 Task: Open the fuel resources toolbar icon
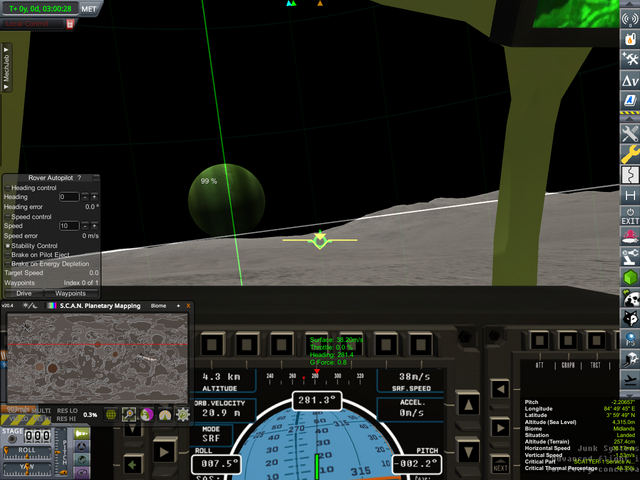(x=630, y=39)
